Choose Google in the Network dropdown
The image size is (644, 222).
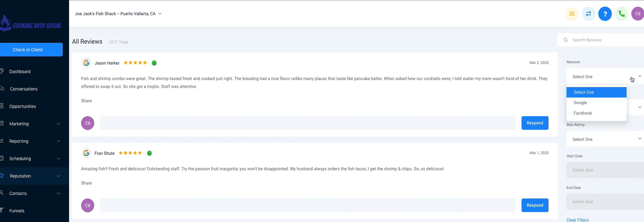click(580, 103)
